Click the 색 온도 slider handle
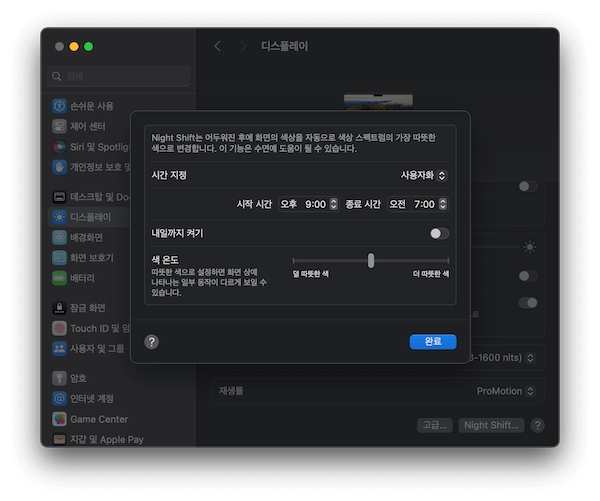This screenshot has width=600, height=501. click(371, 261)
